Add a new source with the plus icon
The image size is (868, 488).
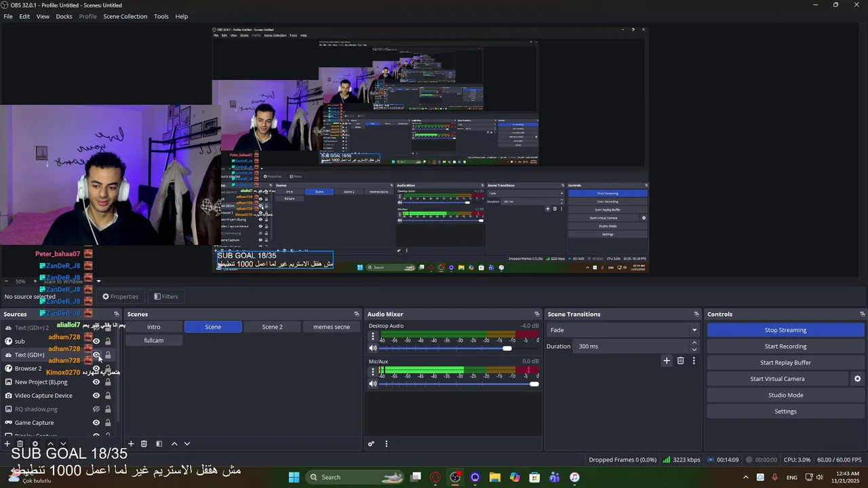[7, 444]
